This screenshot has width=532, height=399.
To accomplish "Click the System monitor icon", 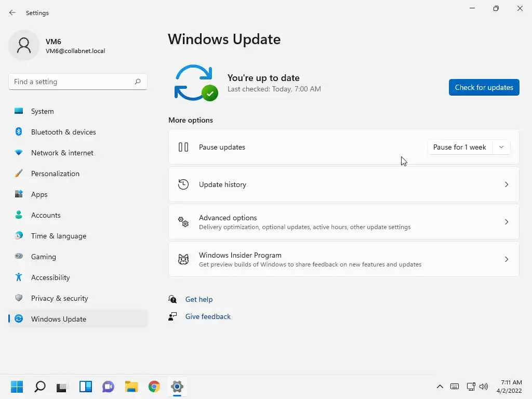I will [19, 111].
